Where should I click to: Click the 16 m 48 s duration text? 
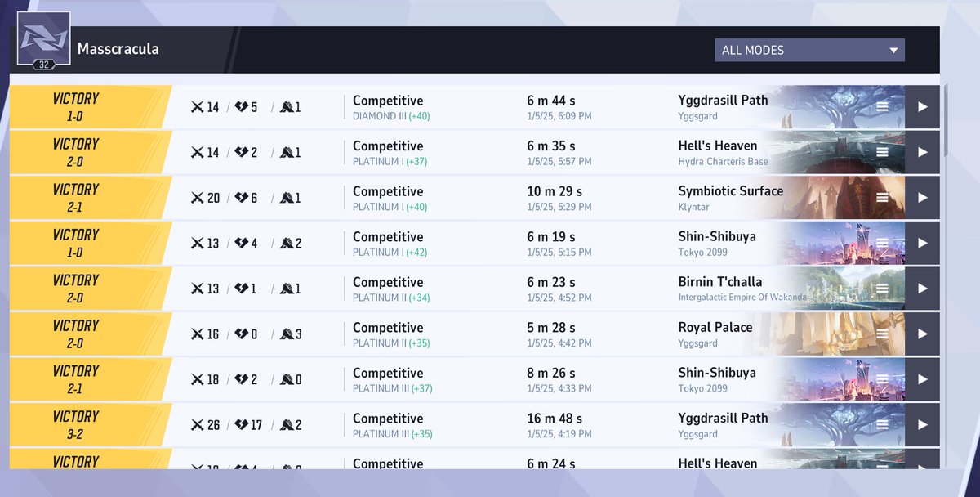555,418
